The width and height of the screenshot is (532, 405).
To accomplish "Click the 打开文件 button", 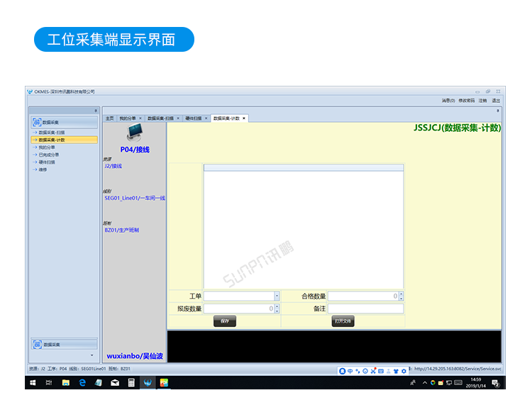I will 343,321.
